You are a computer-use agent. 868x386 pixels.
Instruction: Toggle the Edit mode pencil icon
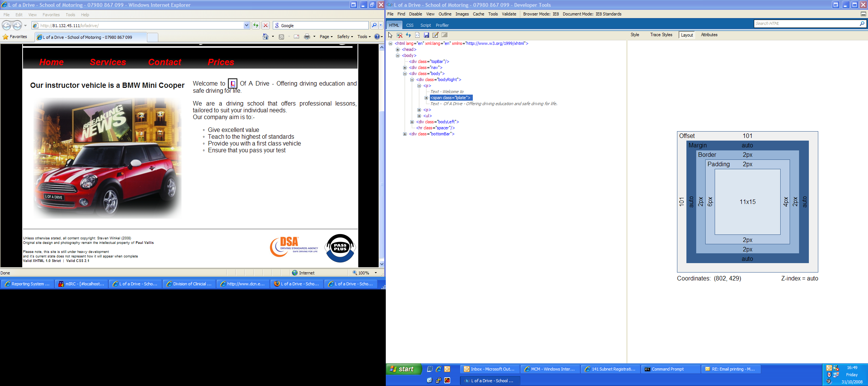(x=436, y=35)
